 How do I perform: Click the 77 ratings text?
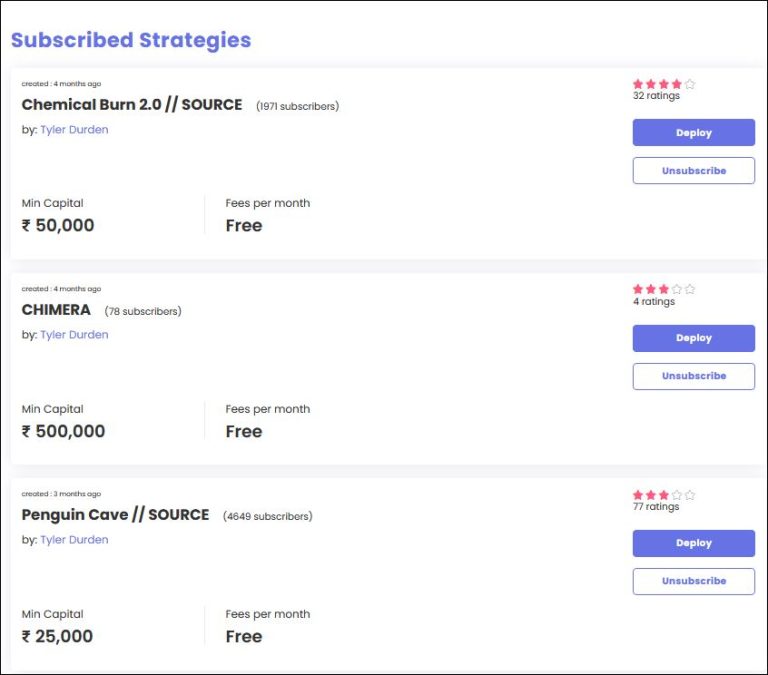[x=656, y=507]
